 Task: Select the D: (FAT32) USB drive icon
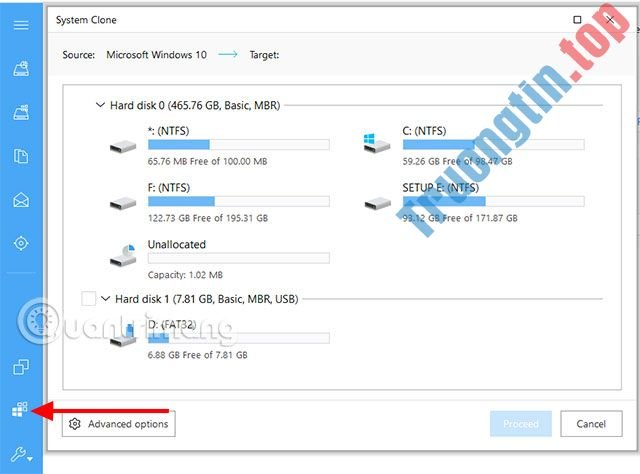click(123, 335)
